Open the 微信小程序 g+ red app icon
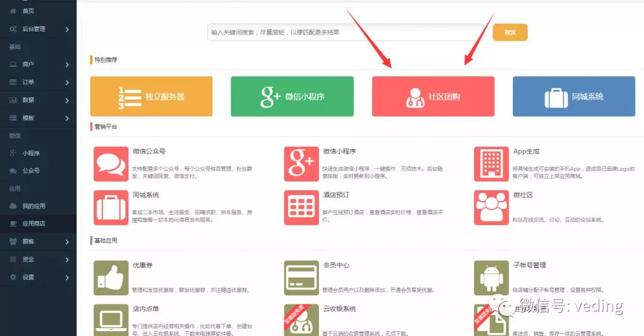Viewport: 644px width, 336px height. pos(301,164)
